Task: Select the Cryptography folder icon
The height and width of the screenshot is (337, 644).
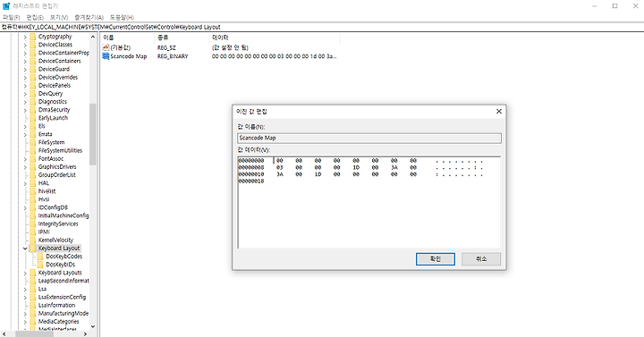Action: [33, 37]
